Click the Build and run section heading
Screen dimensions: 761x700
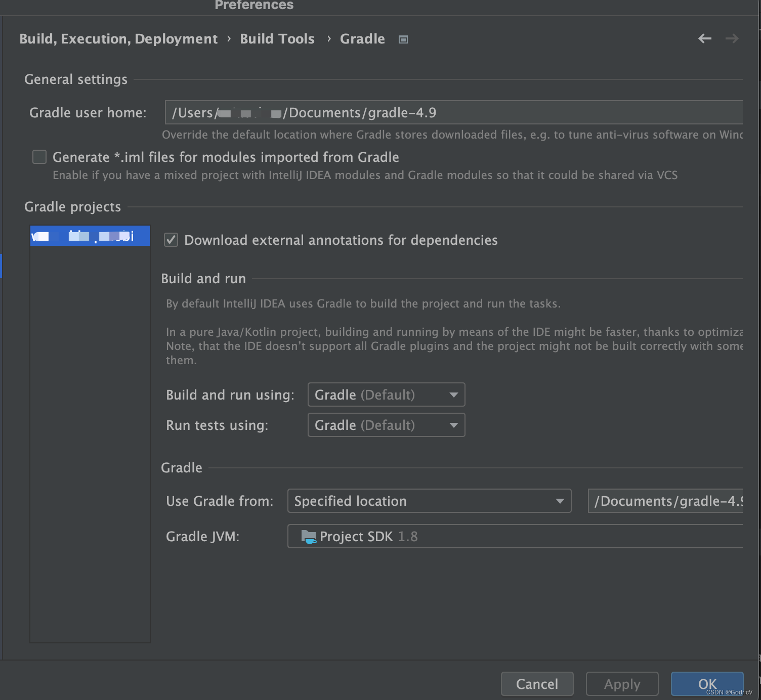pyautogui.click(x=203, y=278)
